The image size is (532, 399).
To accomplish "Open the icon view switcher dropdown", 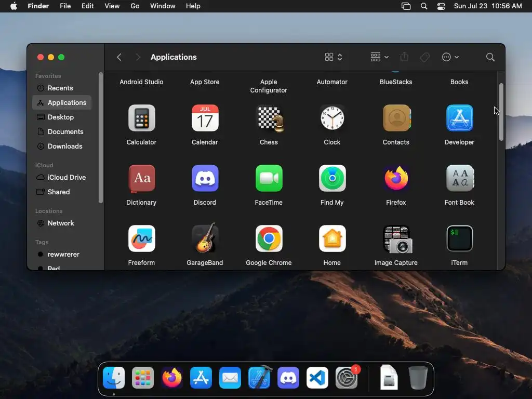I will [x=334, y=57].
